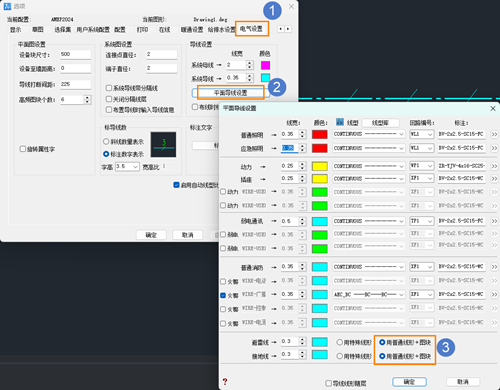Click 取消 in the 选项 dialog
This screenshot has height=390, width=500.
point(187,235)
